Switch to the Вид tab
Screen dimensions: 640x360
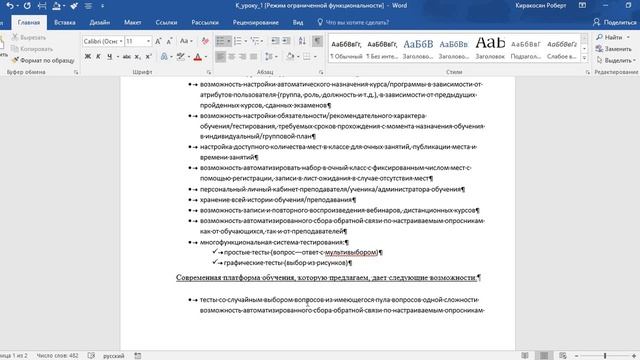pyautogui.click(x=298, y=22)
